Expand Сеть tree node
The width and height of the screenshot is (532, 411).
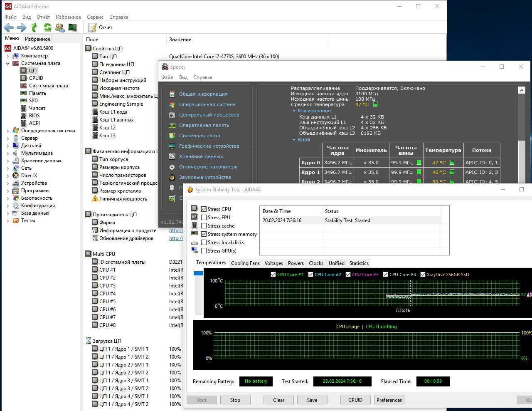click(7, 168)
